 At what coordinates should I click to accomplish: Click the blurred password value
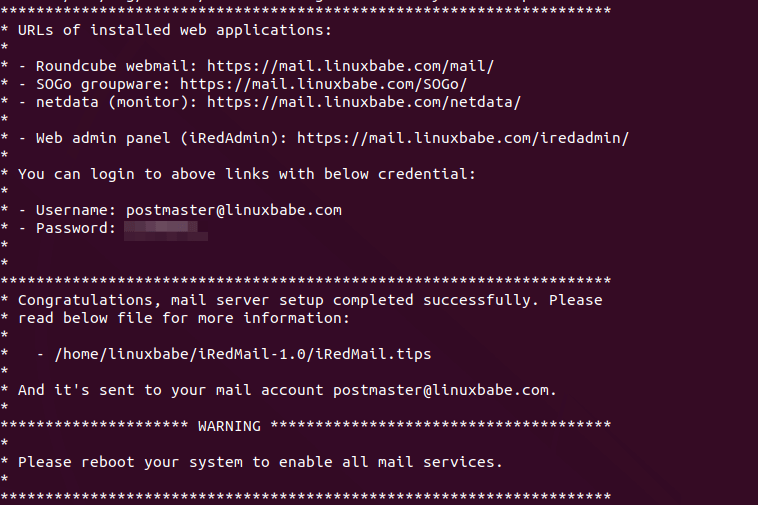click(x=166, y=229)
